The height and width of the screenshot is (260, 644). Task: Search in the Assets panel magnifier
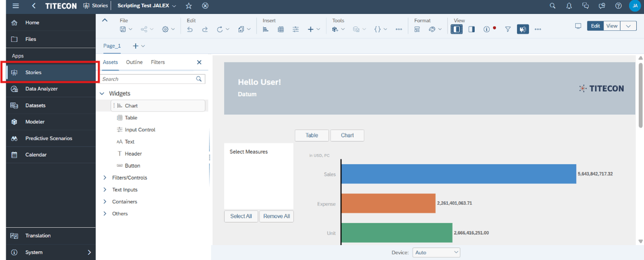pos(199,79)
